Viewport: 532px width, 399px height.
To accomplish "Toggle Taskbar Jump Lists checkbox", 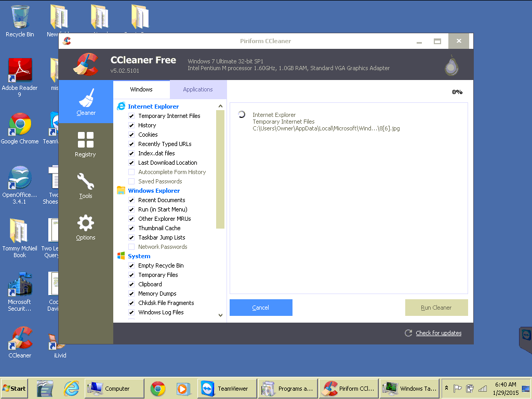I will pyautogui.click(x=131, y=237).
